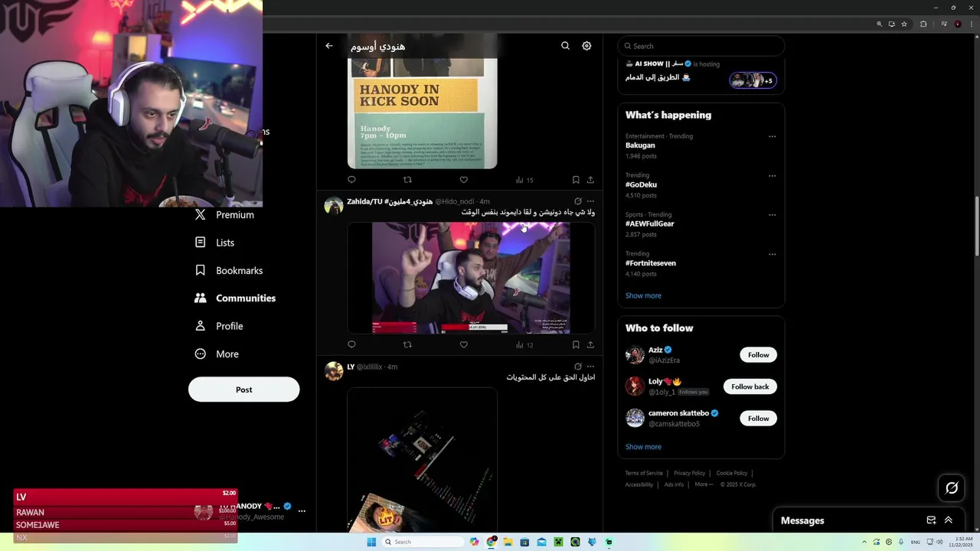The image size is (980, 551).
Task: Open File Explorer on the taskbar
Action: [x=508, y=542]
